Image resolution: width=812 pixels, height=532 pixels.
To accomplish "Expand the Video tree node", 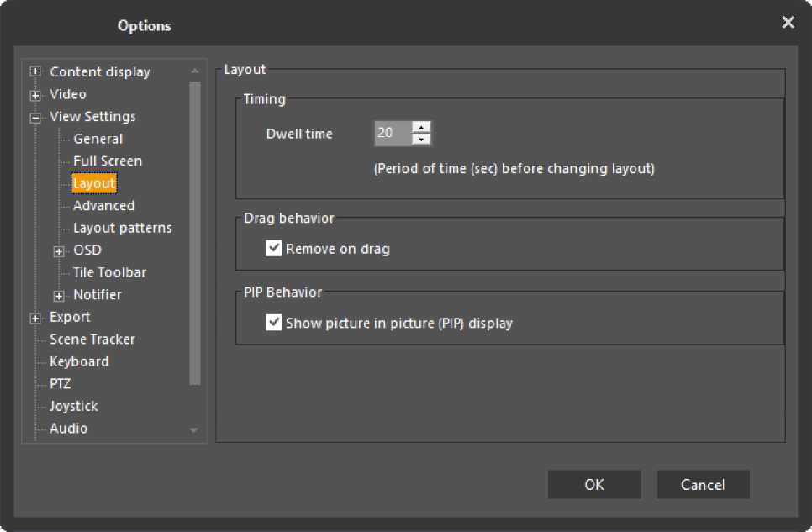I will click(35, 95).
